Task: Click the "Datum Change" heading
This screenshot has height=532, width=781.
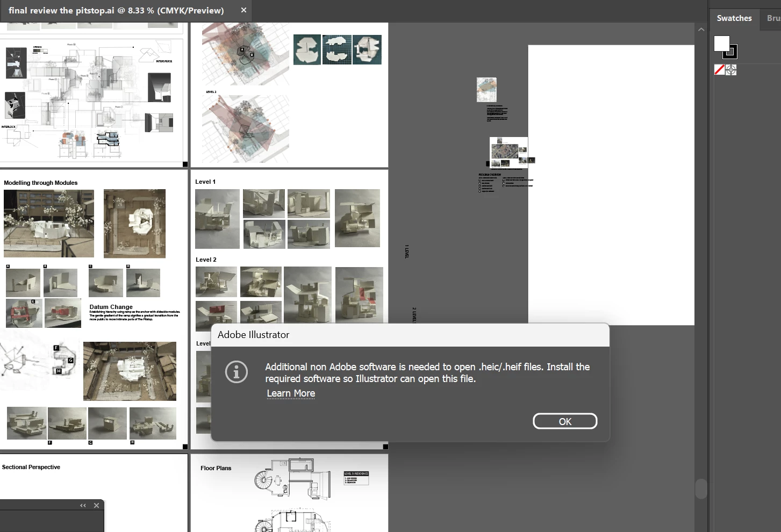Action: pyautogui.click(x=111, y=307)
